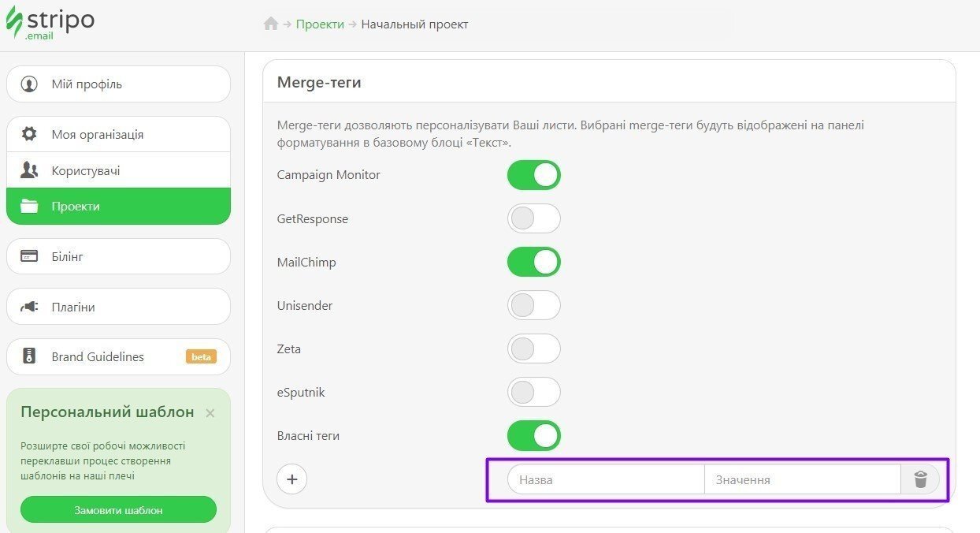Click the Назва input field

pos(605,479)
